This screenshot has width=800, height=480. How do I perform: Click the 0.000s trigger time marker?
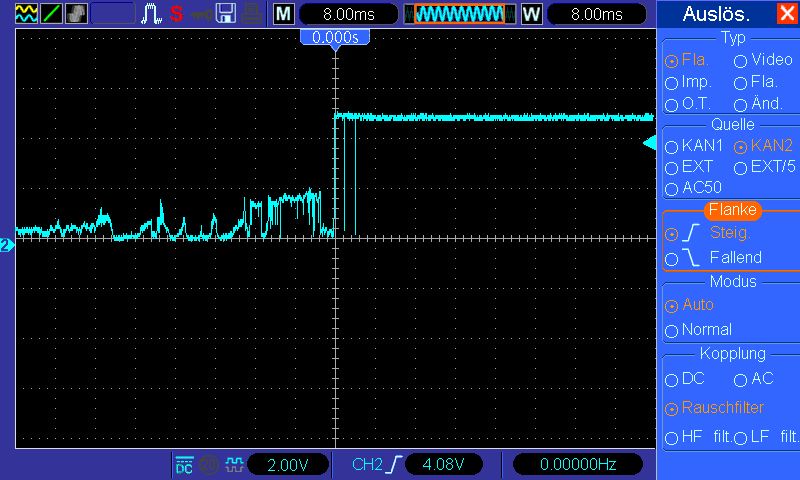click(335, 38)
